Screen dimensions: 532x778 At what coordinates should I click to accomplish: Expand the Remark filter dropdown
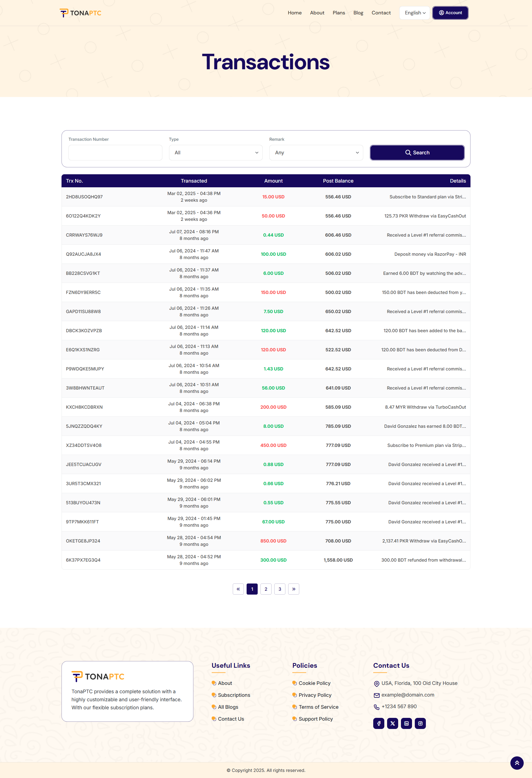pyautogui.click(x=316, y=153)
